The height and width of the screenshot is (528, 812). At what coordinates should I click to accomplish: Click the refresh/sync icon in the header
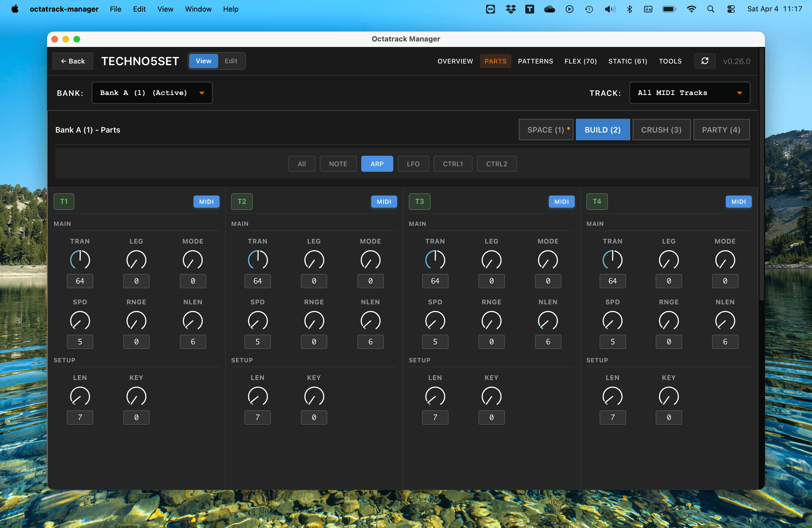(705, 61)
